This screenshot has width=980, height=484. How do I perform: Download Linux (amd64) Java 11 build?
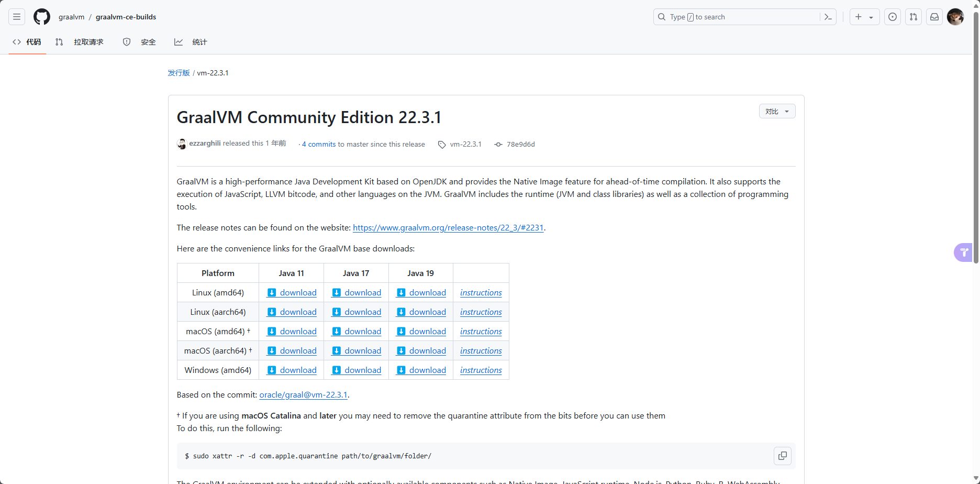[x=292, y=293]
